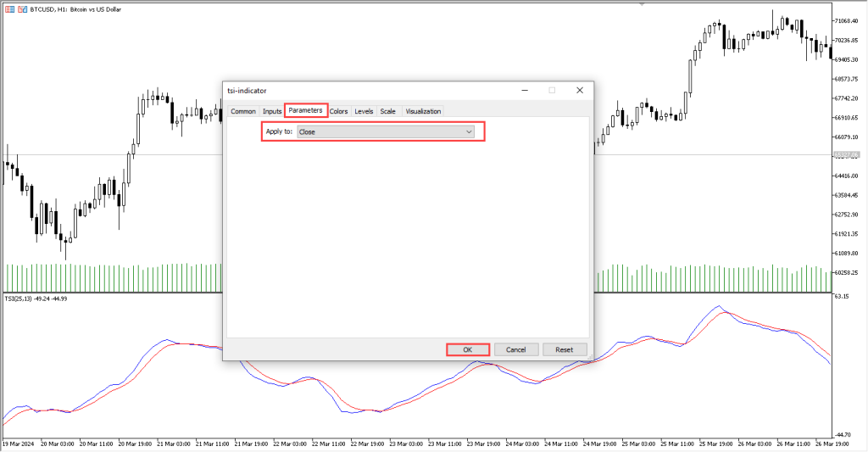Click the 25 Mar 19:00 time label
This screenshot has height=452, width=868.
click(716, 444)
